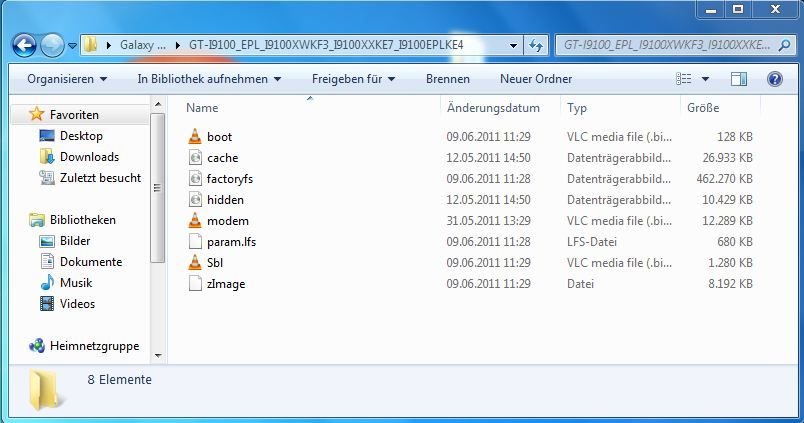Create a new folder with Neuer Ordner

(536, 79)
